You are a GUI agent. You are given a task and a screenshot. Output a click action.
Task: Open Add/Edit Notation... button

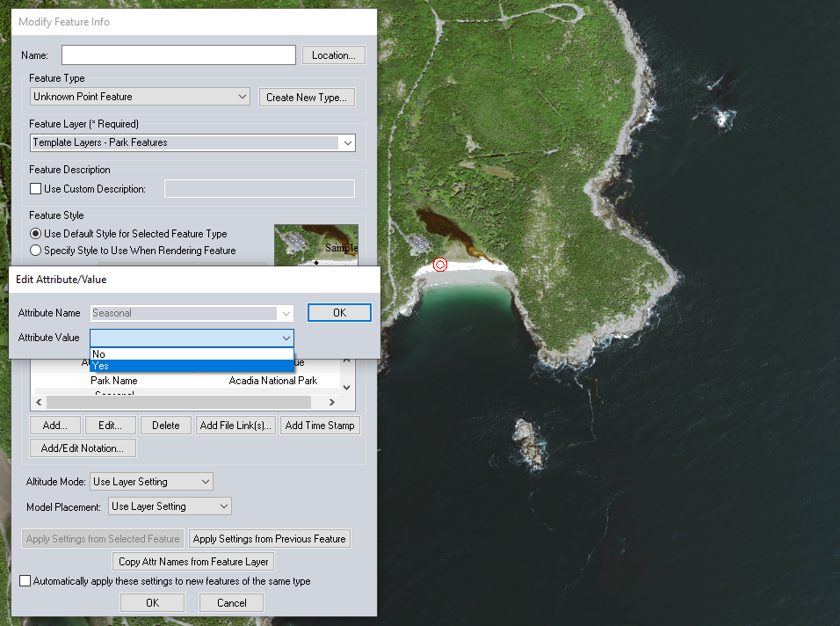tap(83, 448)
